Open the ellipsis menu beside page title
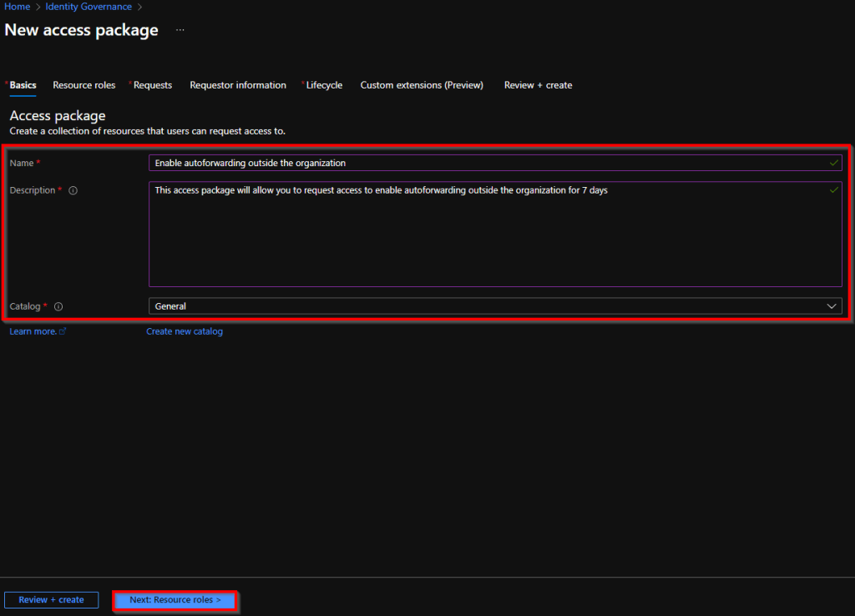 click(x=180, y=30)
